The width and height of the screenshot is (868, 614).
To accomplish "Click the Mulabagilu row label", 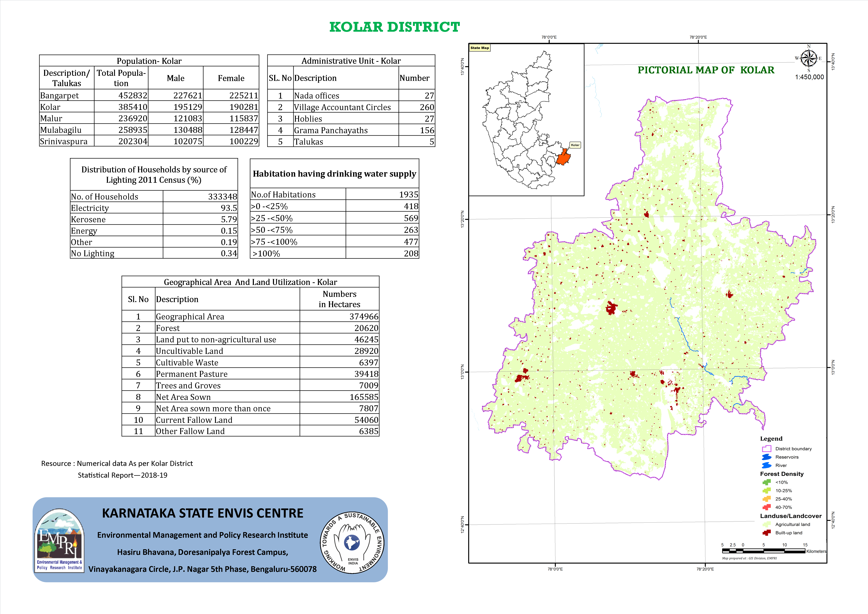I will coord(61,130).
